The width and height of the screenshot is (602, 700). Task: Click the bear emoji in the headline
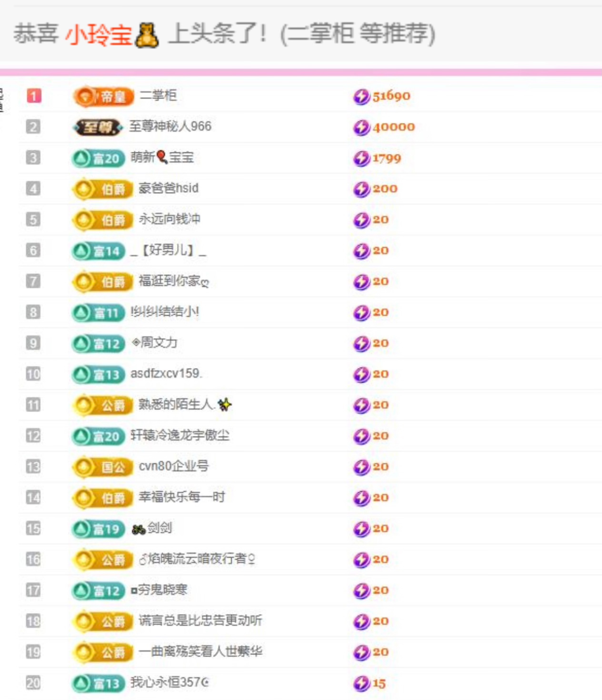click(x=146, y=35)
